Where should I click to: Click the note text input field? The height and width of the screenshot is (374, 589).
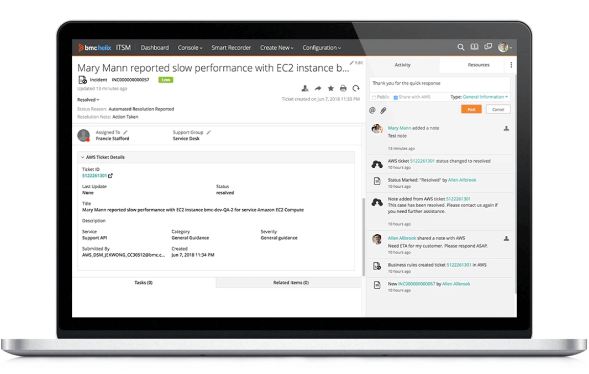click(439, 83)
